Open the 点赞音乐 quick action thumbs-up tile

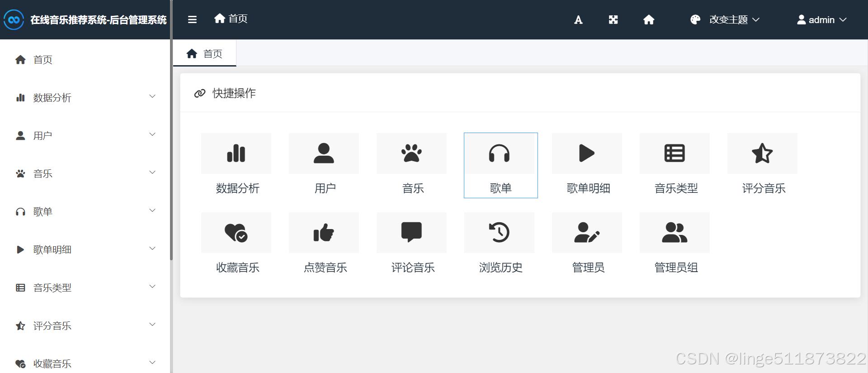click(324, 232)
